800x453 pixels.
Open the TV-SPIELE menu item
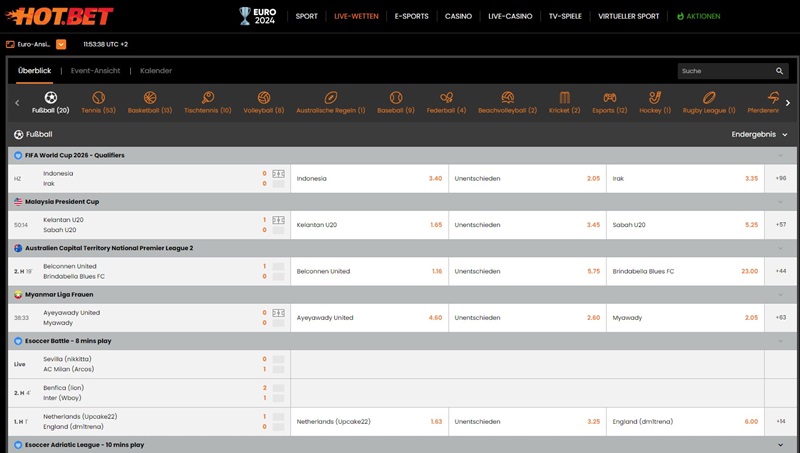(x=565, y=16)
